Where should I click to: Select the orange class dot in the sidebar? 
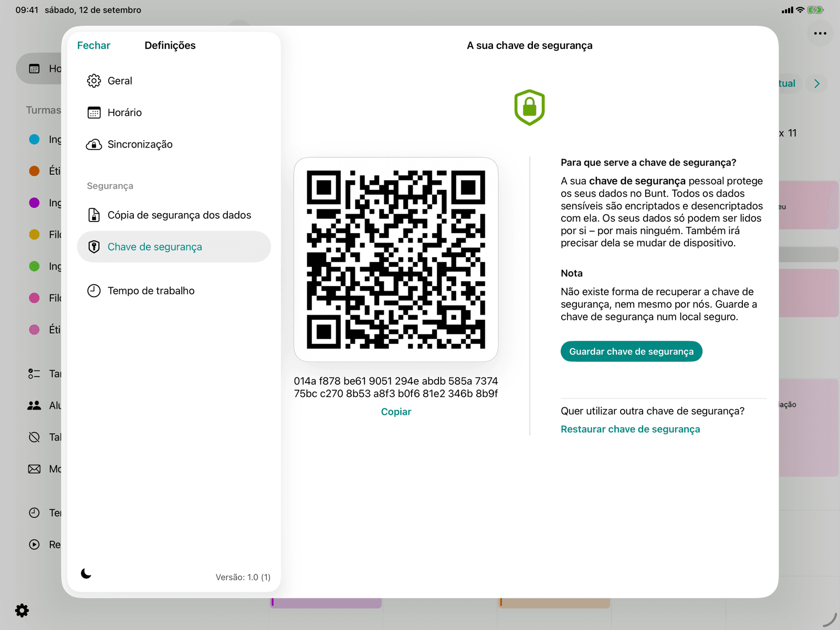(x=34, y=171)
